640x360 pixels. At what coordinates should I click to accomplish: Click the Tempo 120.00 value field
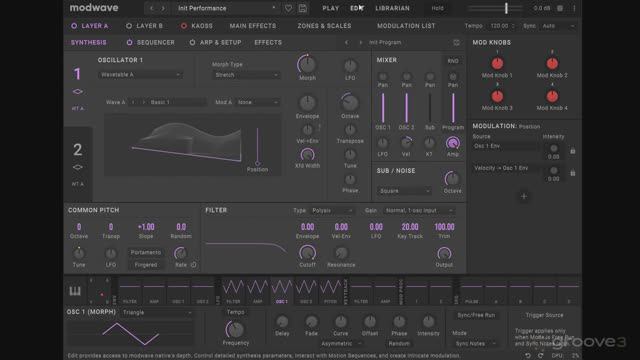click(x=502, y=26)
